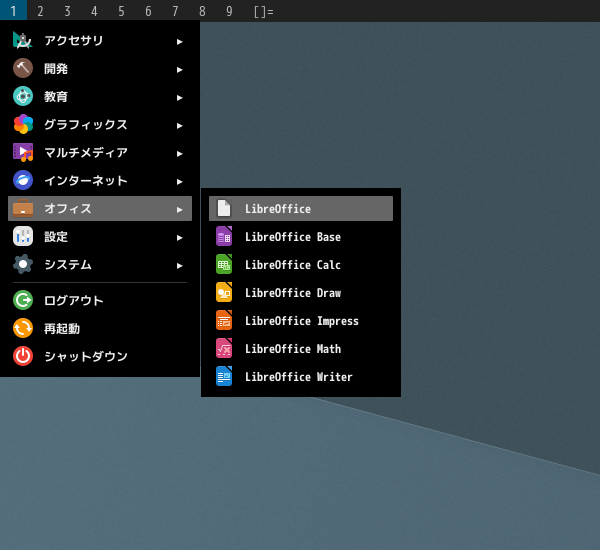600x550 pixels.
Task: Launch LibreOffice Writer from submenu
Action: (x=301, y=377)
